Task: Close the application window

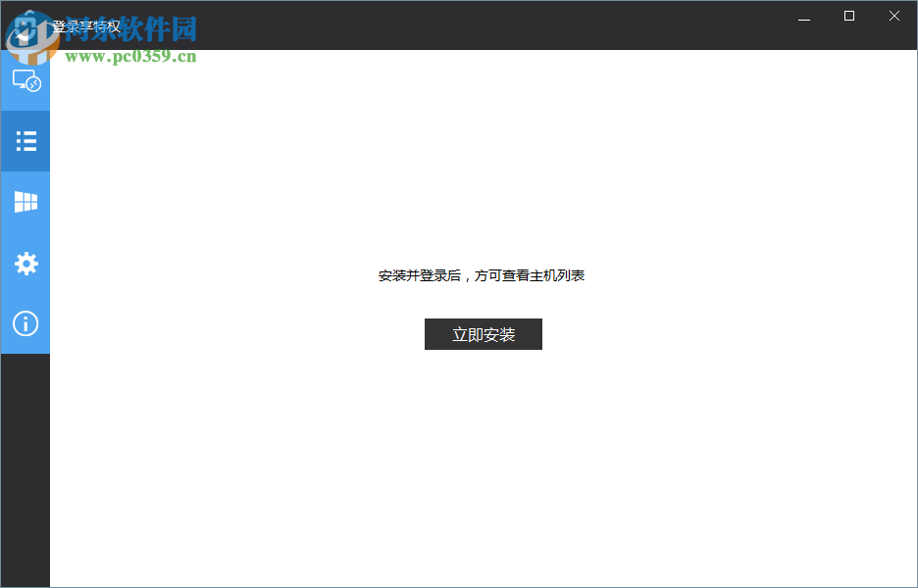Action: click(893, 16)
